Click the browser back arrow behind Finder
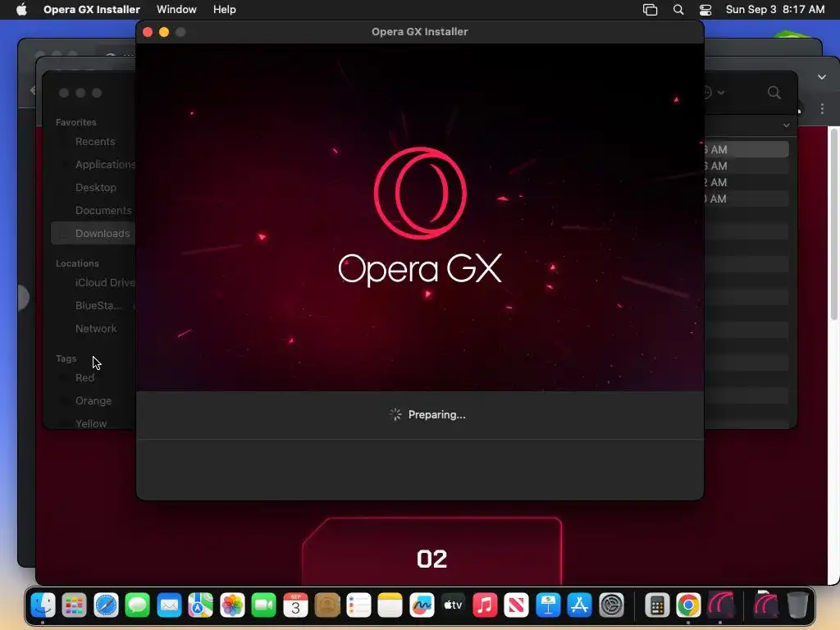Viewport: 840px width, 630px height. 33,90
